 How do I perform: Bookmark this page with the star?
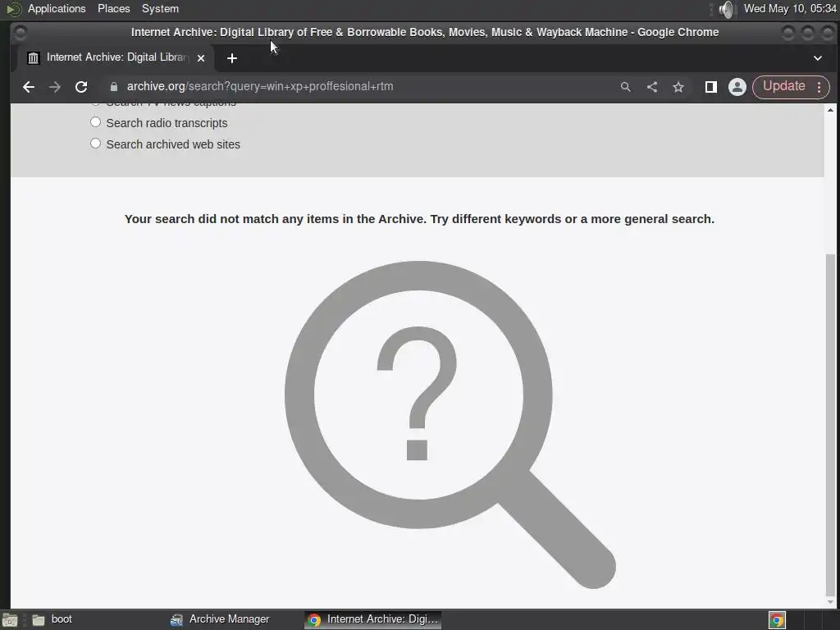click(678, 87)
